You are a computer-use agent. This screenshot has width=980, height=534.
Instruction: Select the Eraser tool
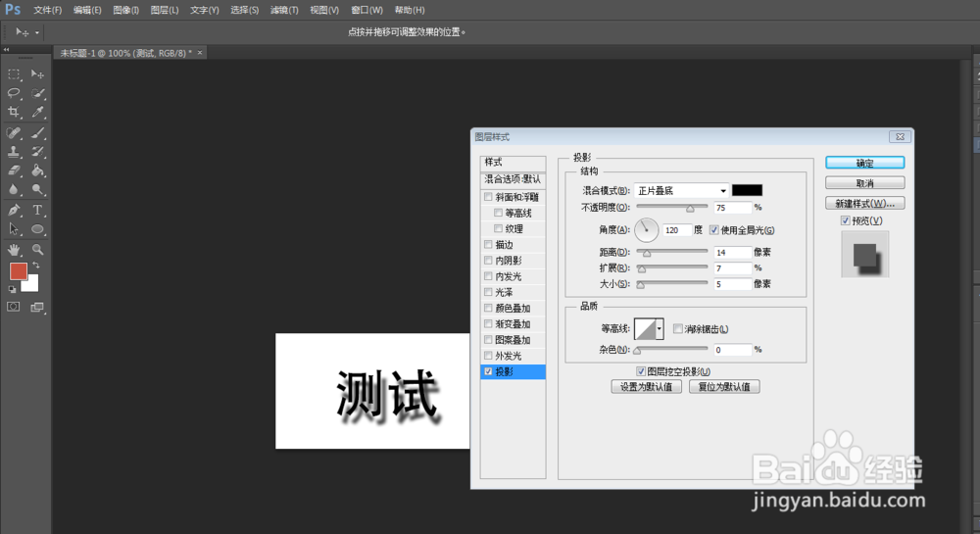(14, 170)
